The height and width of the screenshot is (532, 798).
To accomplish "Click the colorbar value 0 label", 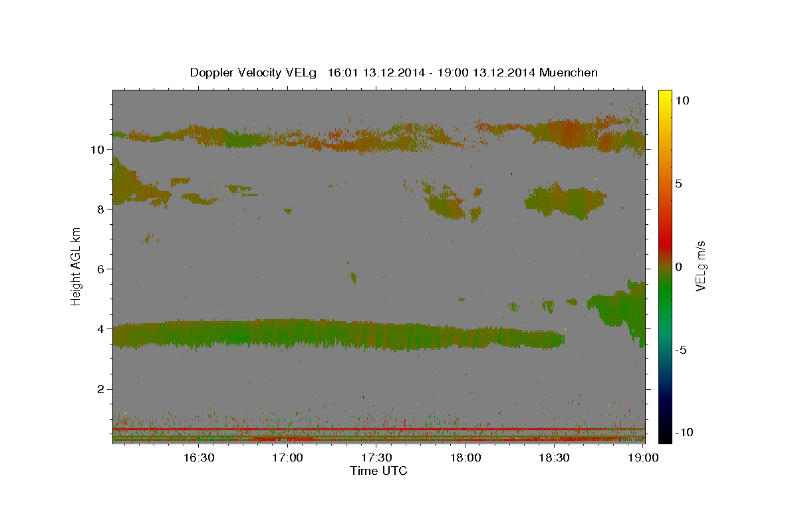I will pos(679,266).
